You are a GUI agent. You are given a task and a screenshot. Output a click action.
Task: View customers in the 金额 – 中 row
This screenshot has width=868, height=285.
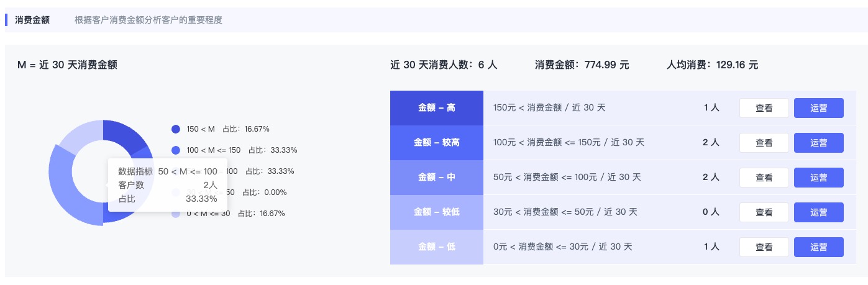764,178
